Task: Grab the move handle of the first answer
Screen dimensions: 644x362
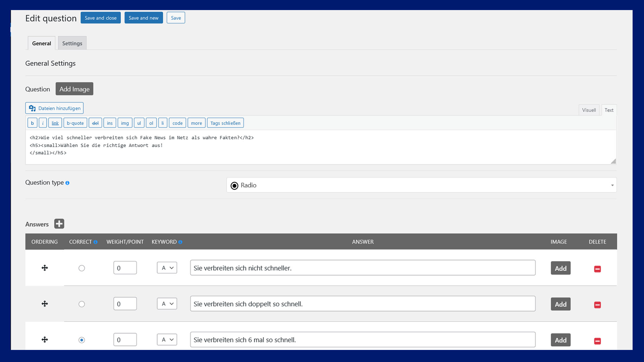Action: tap(45, 268)
